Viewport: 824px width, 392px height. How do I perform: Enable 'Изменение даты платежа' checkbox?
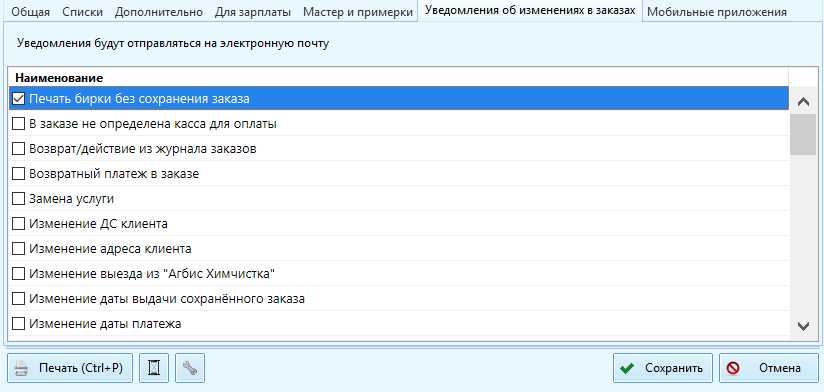click(x=18, y=324)
